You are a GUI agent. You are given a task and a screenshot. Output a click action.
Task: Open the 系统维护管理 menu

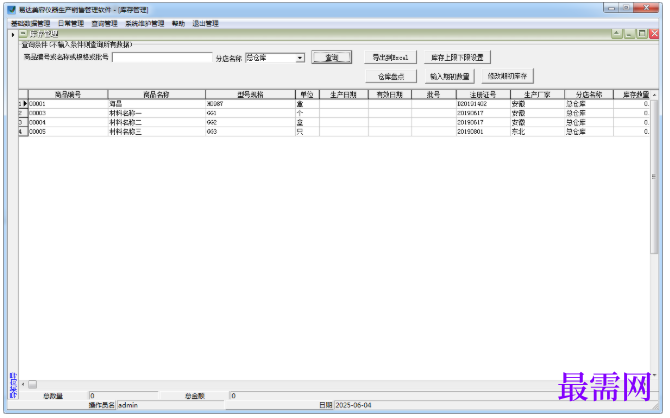tap(144, 24)
